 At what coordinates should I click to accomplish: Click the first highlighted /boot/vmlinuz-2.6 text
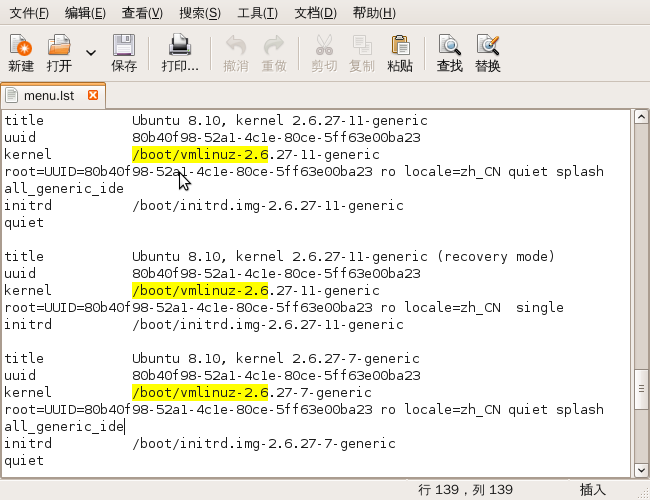pyautogui.click(x=200, y=154)
